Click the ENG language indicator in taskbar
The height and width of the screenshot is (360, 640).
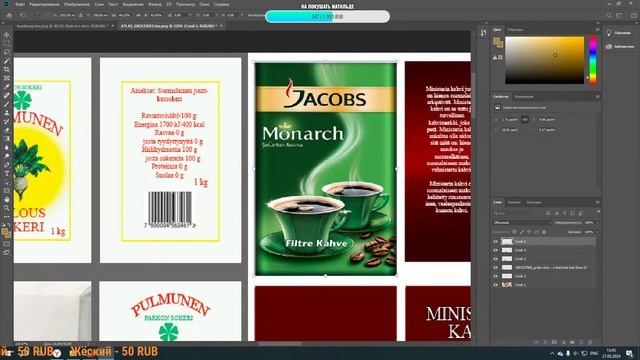click(x=594, y=353)
